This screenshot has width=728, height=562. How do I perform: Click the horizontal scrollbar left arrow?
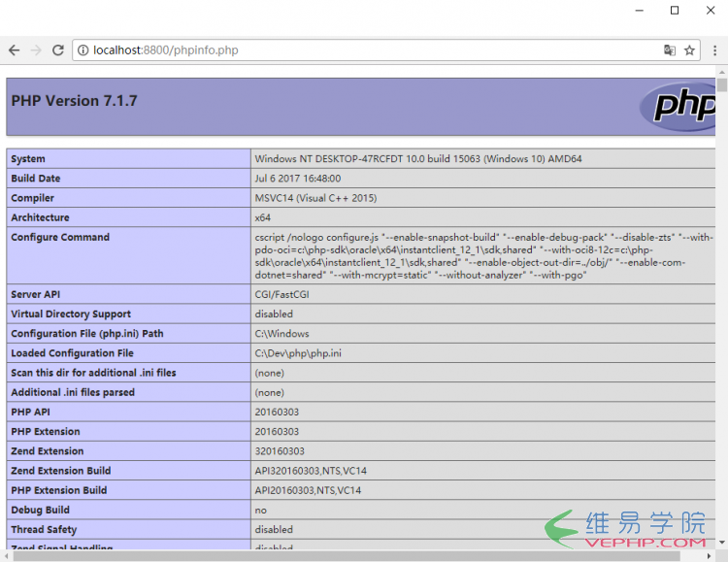pyautogui.click(x=6, y=556)
